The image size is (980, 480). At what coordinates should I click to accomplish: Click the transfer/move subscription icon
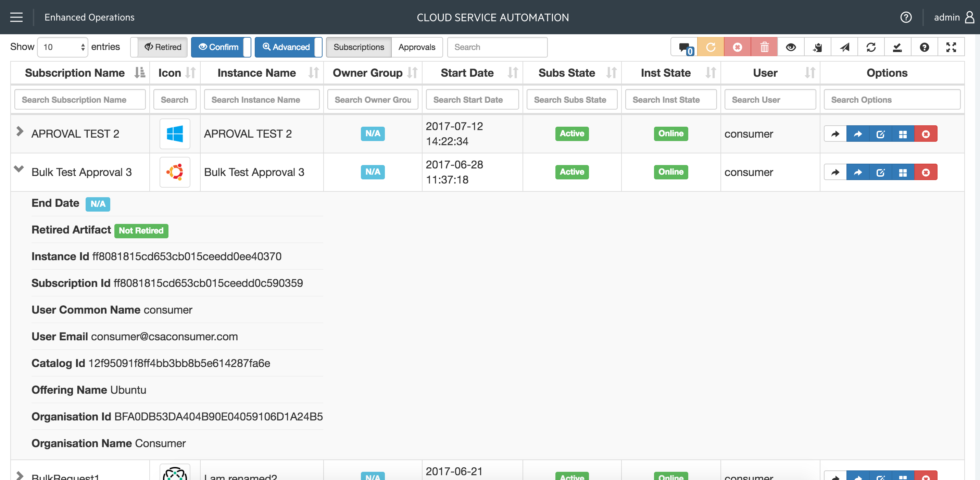coord(859,133)
